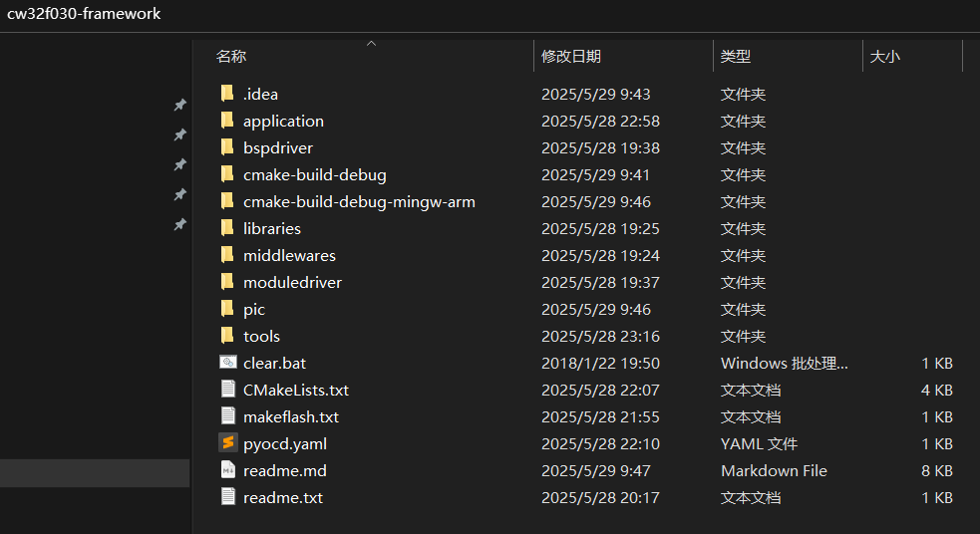The width and height of the screenshot is (980, 534).
Task: Click the 8 KB size of readme.md
Action: coord(937,470)
